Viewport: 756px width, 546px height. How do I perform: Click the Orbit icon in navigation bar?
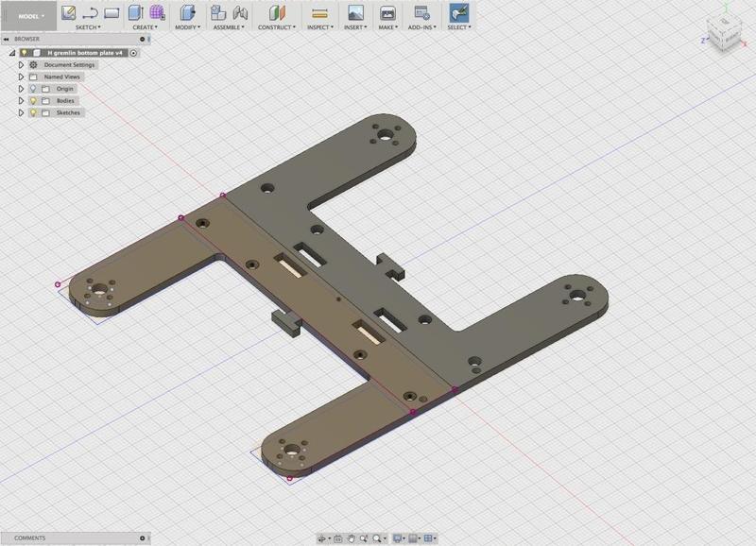(x=321, y=538)
